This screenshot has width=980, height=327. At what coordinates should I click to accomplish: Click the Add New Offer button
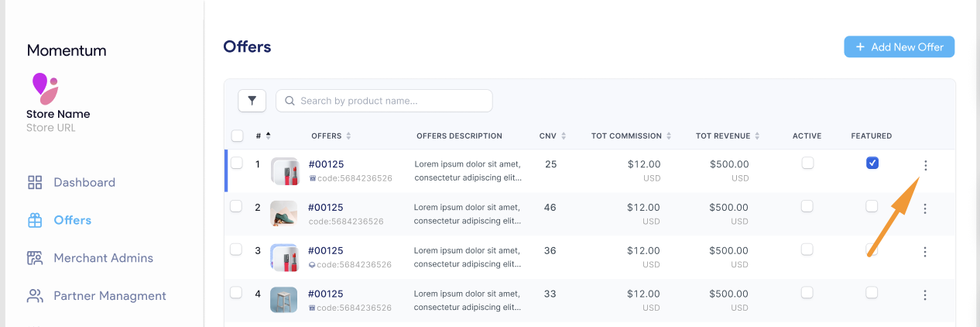point(899,47)
